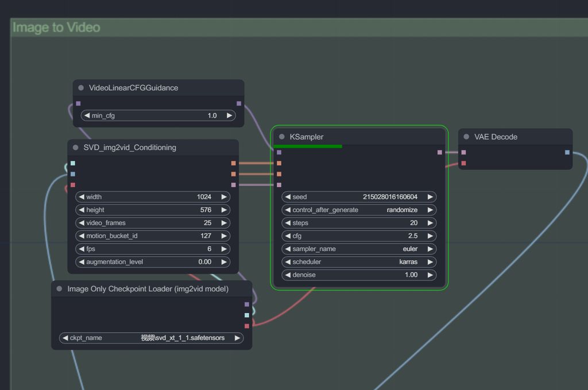Viewport: 588px width, 390px height.
Task: Open the scheduler karras dropdown
Action: [x=359, y=262]
